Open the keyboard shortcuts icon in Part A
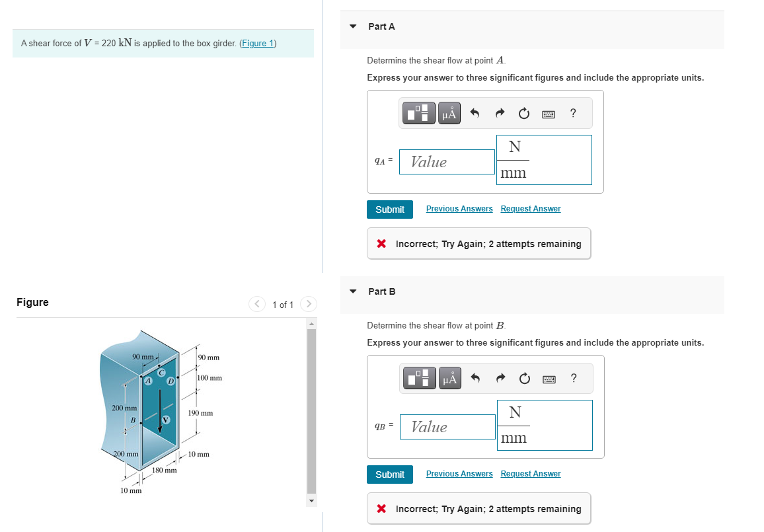Screen dimensions: 764x532 click(548, 112)
